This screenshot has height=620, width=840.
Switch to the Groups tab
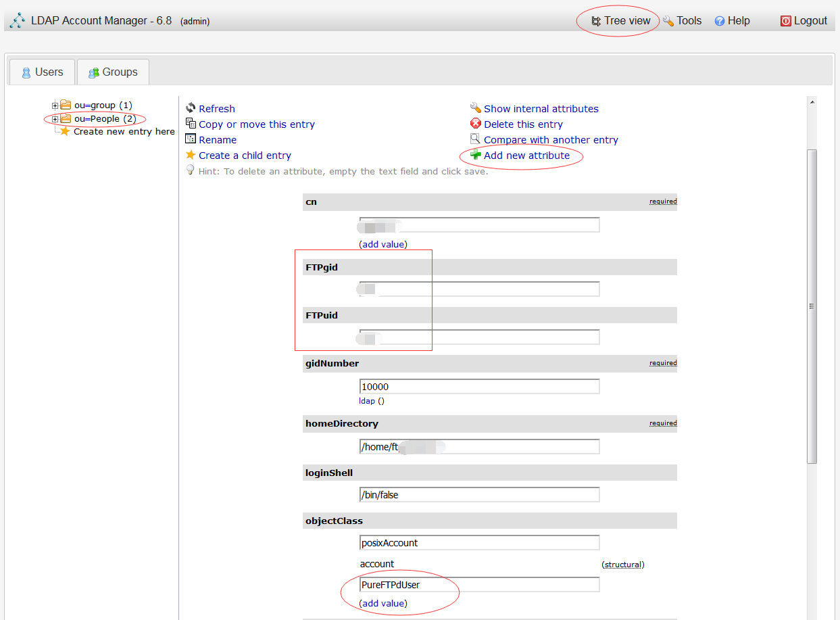[113, 72]
